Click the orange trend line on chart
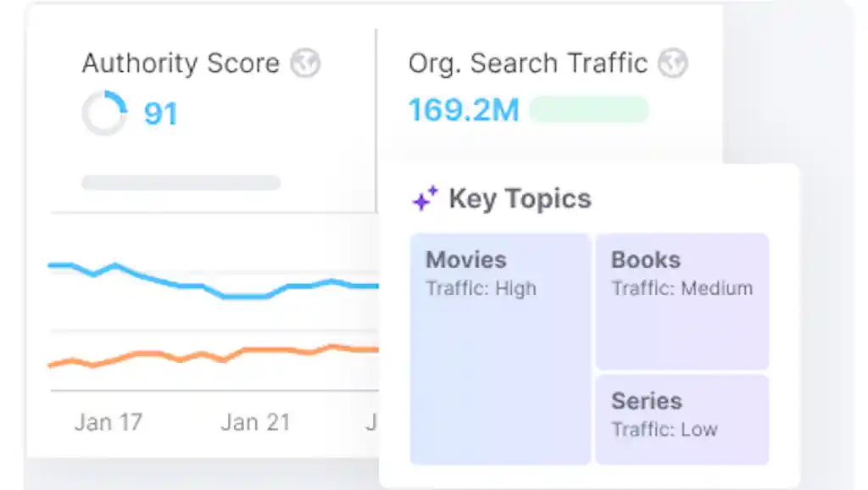 (214, 355)
